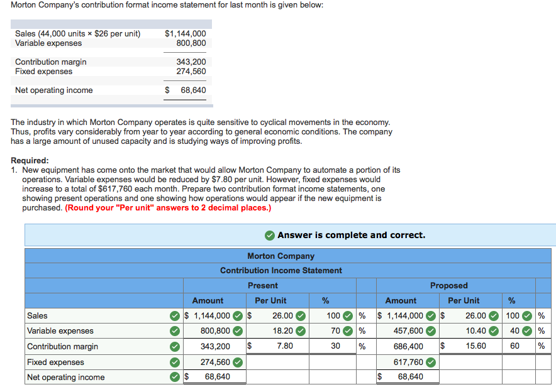This screenshot has width=556, height=392.
Task: Click the checkmark next to Proposed 40 percent
Action: 528,331
